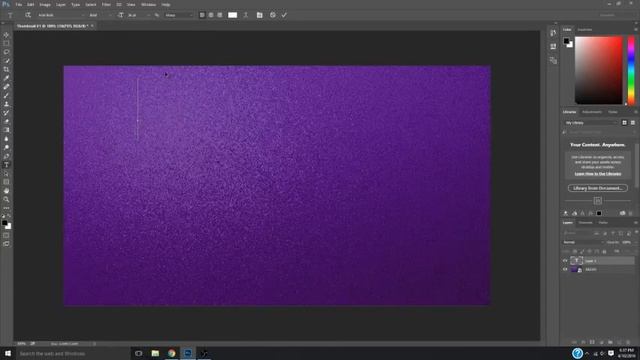
Task: Hide the bottom purple layer
Action: pos(565,269)
